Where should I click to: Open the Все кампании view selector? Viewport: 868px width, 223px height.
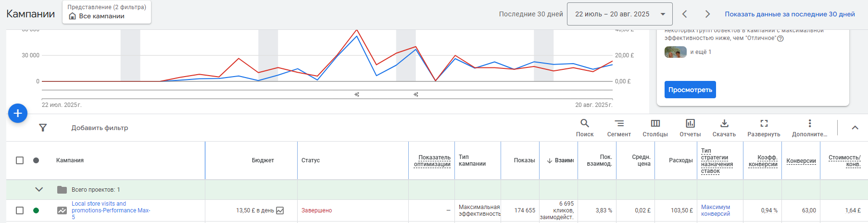107,13
